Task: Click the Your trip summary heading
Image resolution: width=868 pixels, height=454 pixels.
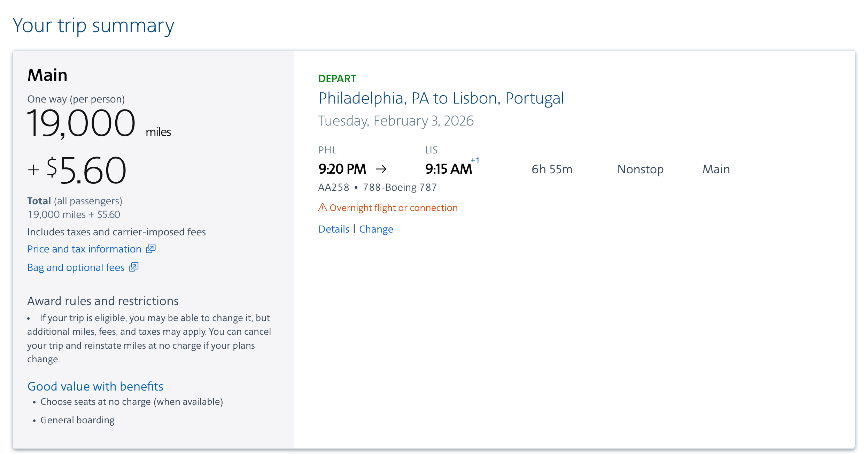Action: [x=93, y=25]
